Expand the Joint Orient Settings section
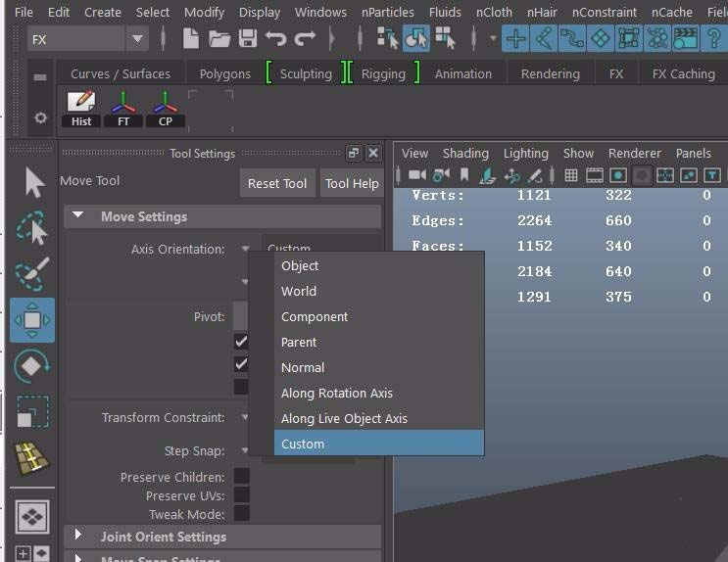The width and height of the screenshot is (728, 562). click(78, 536)
